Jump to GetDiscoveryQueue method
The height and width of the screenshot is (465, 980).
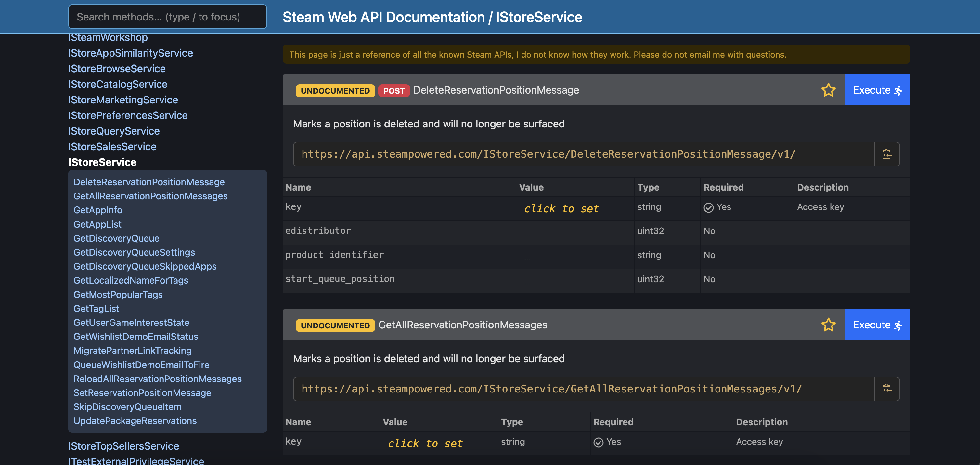coord(116,238)
